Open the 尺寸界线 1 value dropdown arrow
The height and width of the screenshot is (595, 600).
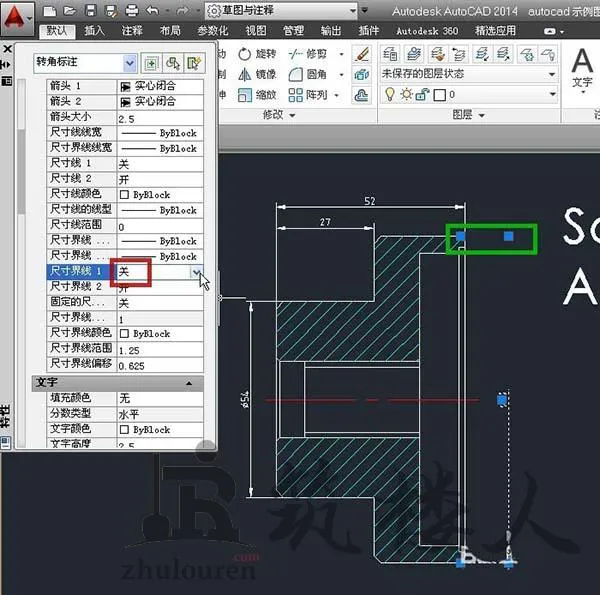point(196,272)
